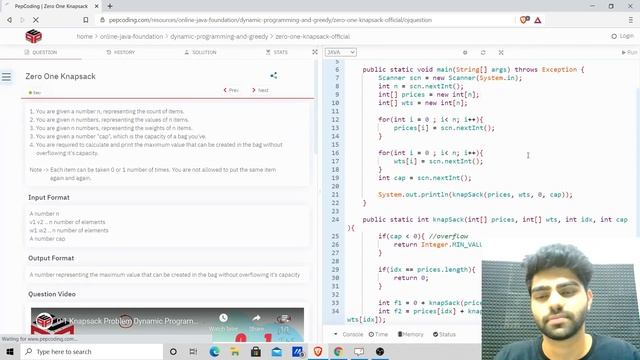Open a new browser tab
640x360 pixels.
[110, 6]
